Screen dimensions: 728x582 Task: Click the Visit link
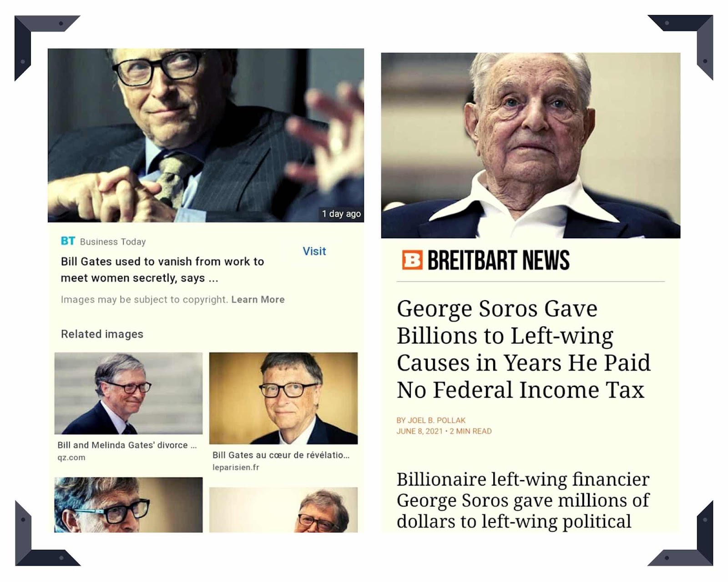314,251
